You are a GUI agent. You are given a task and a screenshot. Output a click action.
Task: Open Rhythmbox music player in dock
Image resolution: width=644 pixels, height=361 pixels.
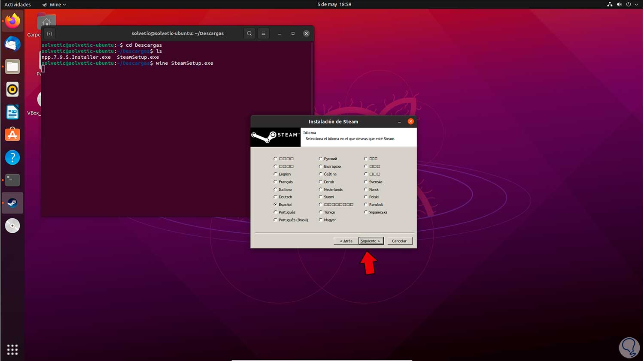pos(12,89)
